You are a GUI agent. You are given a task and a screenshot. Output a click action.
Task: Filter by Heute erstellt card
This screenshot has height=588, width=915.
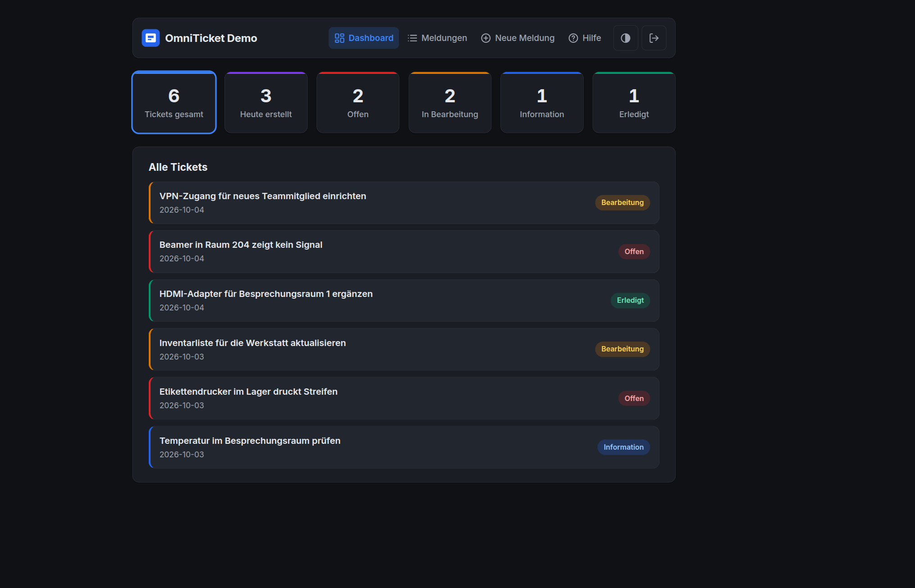(266, 102)
